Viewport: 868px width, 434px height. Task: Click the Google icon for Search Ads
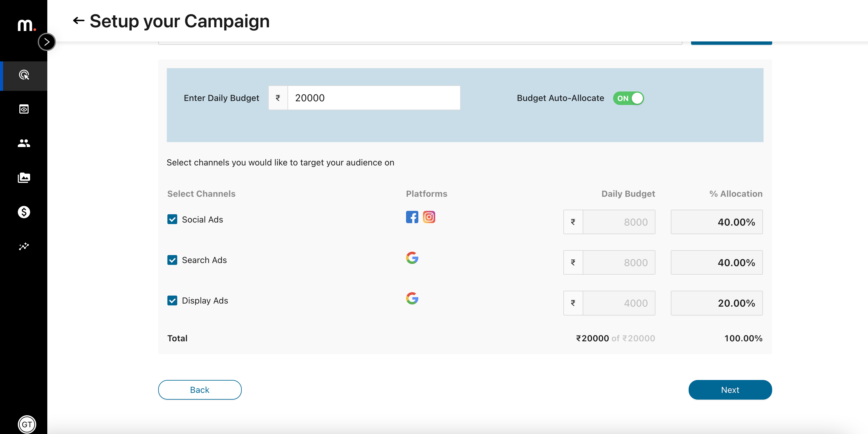pyautogui.click(x=412, y=258)
